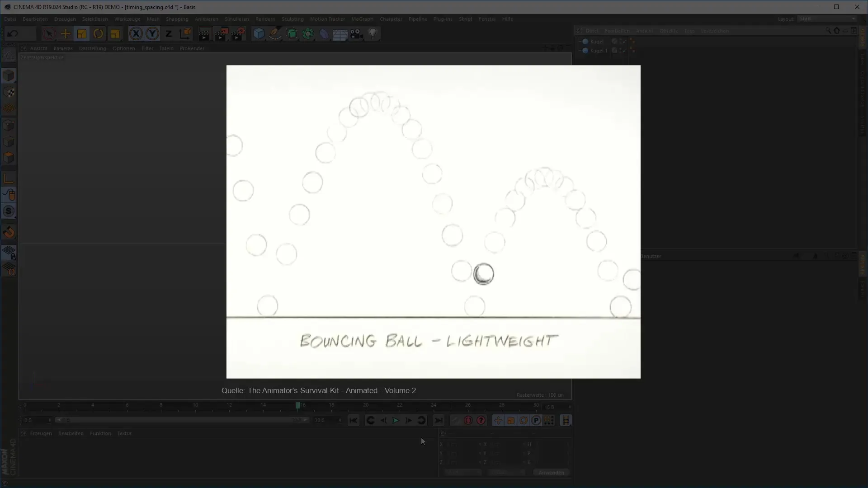Viewport: 868px width, 488px height.
Task: Open generators subdivision surface icon
Action: click(x=292, y=33)
